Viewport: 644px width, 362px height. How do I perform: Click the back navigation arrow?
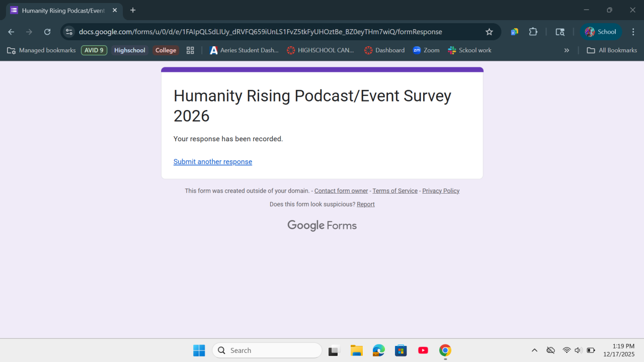pyautogui.click(x=11, y=32)
